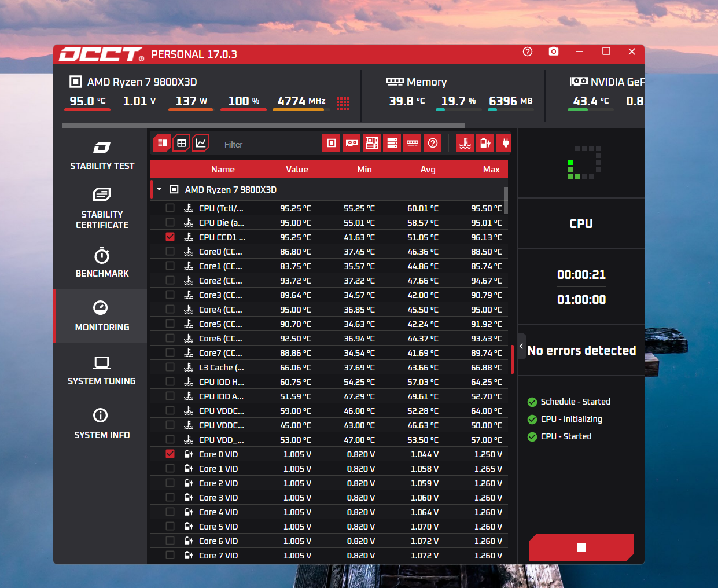Viewport: 718px width, 588px height.
Task: Toggle unknown sensors filter icon
Action: click(x=433, y=143)
